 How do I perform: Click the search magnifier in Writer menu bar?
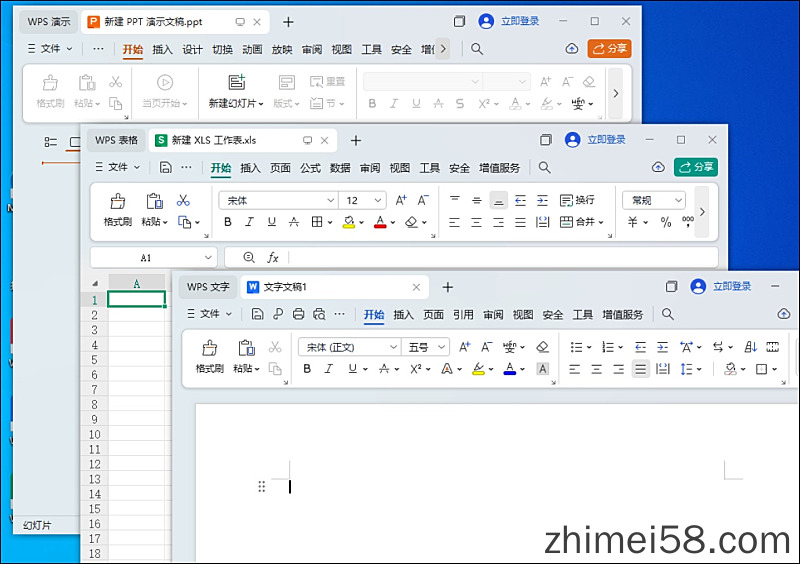[668, 314]
